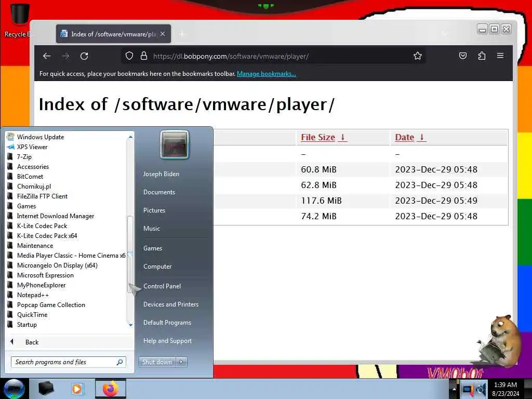Open Computer from start menu

coord(157,267)
